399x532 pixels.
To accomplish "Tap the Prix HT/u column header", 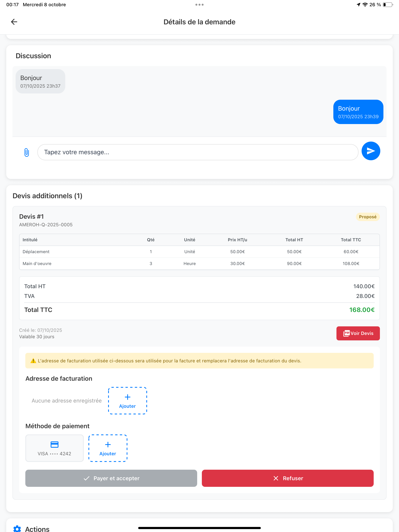I will click(x=237, y=240).
